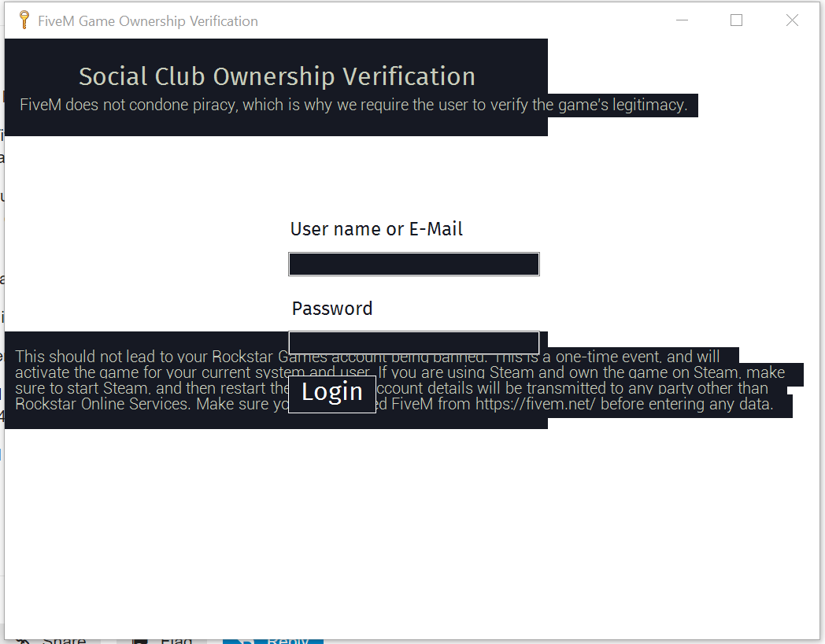Click the 'Rockstar Online Services' disclaimer line
This screenshot has width=825, height=644.
[394, 404]
